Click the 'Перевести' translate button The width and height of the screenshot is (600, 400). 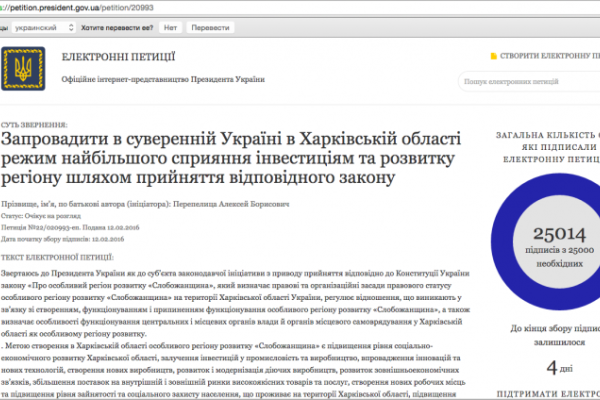(x=210, y=28)
